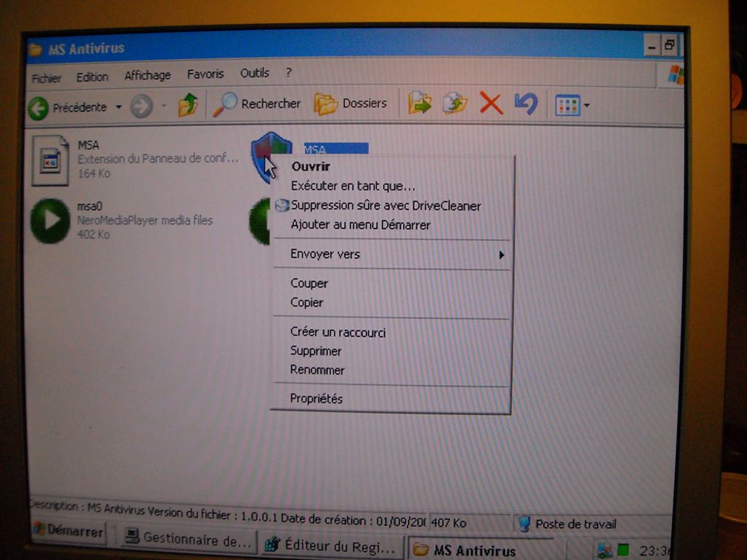Open the Favoris menu
The height and width of the screenshot is (560, 747).
pyautogui.click(x=205, y=74)
